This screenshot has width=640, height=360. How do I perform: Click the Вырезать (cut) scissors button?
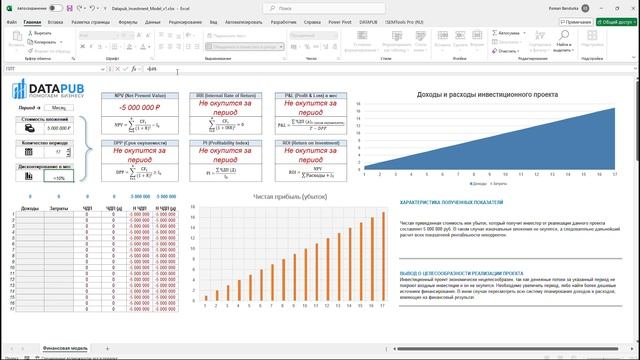pos(40,33)
